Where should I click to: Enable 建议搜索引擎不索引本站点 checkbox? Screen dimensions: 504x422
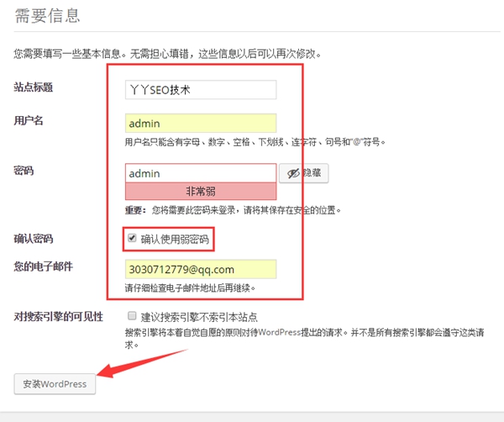(x=132, y=316)
